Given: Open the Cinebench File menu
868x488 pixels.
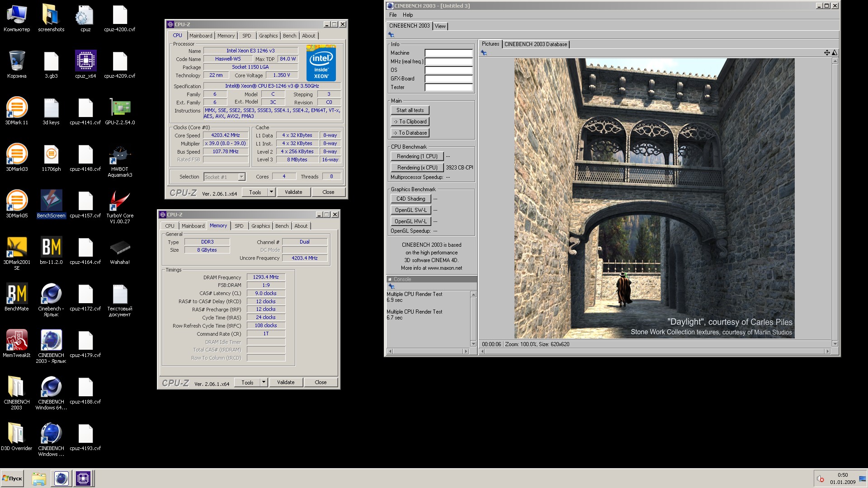Looking at the screenshot, I should click(x=393, y=15).
